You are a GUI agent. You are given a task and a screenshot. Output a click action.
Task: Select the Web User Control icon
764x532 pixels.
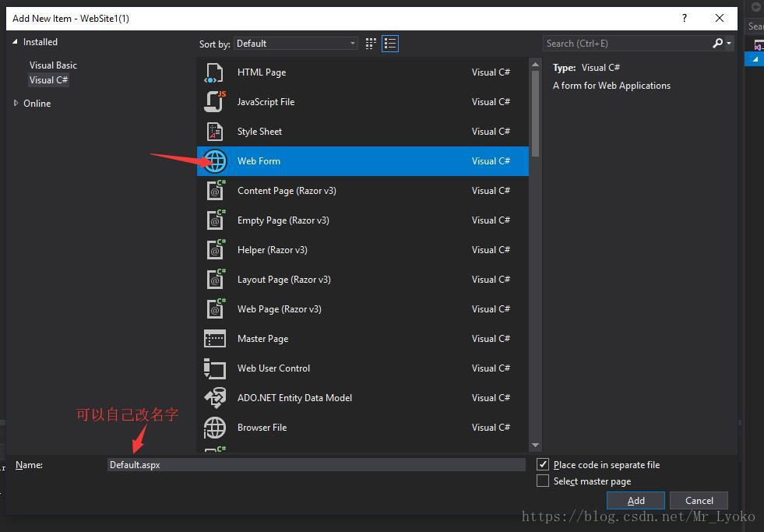pos(214,368)
